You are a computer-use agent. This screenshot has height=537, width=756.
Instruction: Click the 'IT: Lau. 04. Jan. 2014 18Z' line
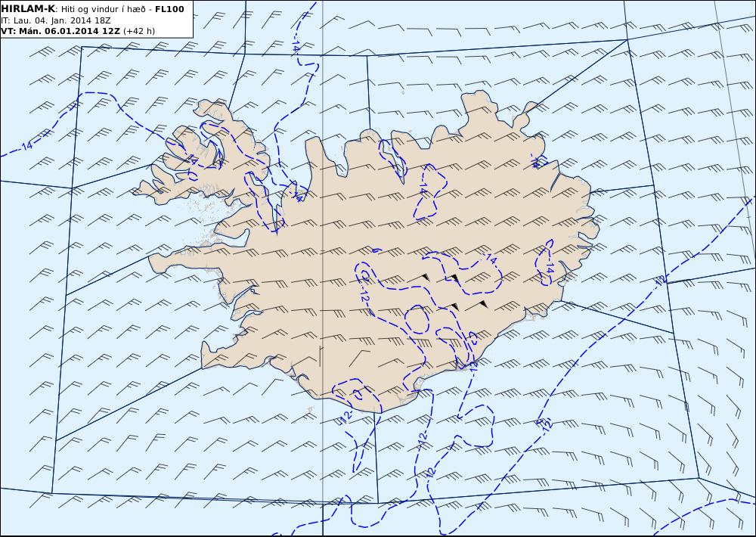(55, 20)
